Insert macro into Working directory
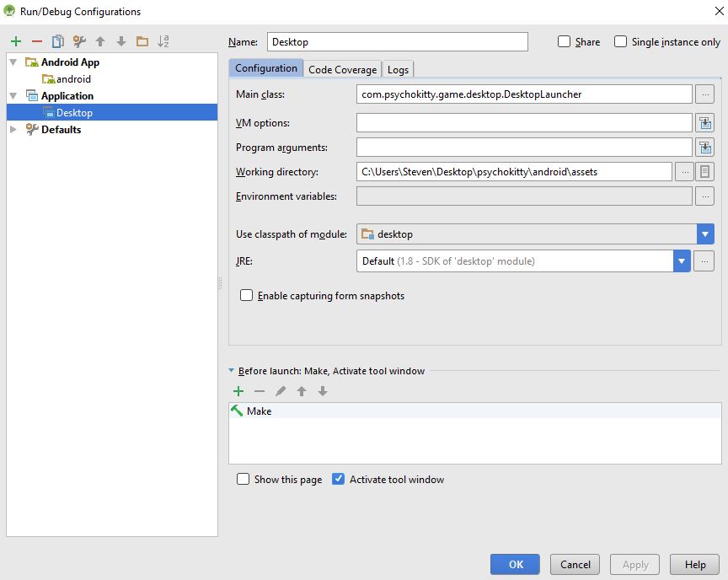 coord(704,172)
